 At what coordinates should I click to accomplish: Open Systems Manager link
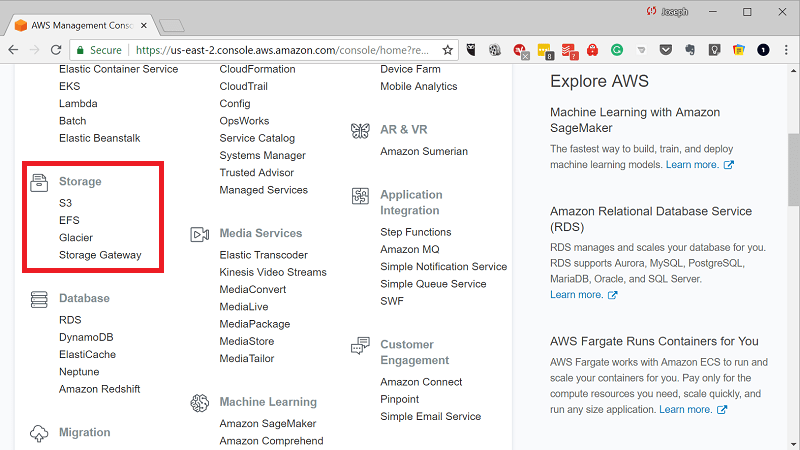pyautogui.click(x=262, y=156)
